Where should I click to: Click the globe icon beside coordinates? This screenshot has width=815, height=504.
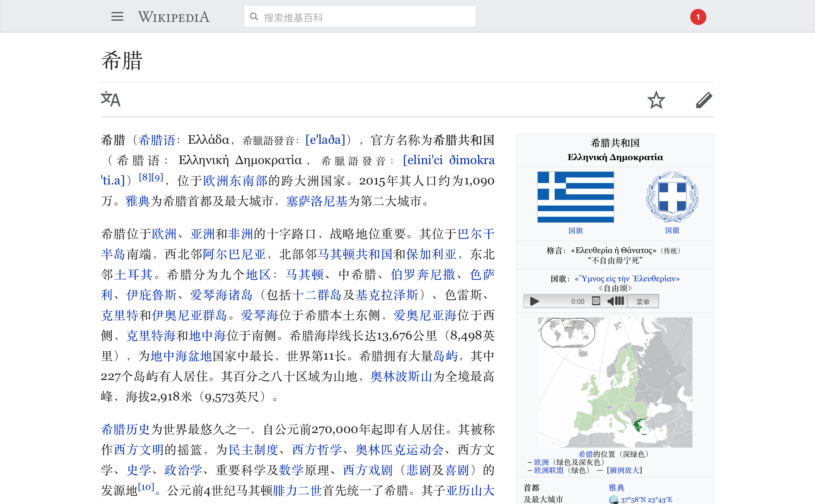614,500
